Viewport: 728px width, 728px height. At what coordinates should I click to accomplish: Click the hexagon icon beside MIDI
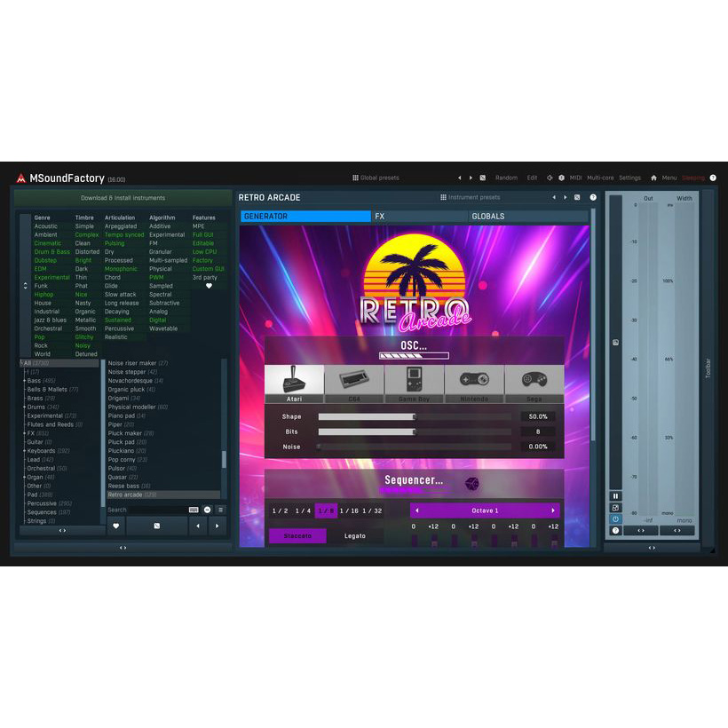click(x=561, y=178)
